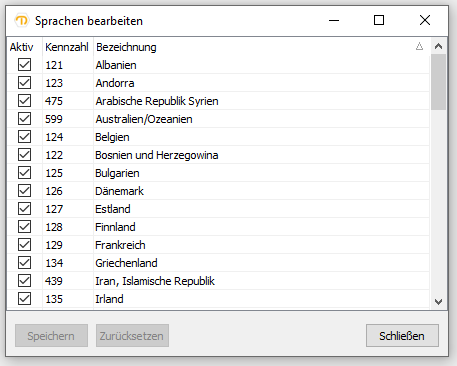Click the sort triangle in Bezeichnung header
Image resolution: width=457 pixels, height=366 pixels.
[x=419, y=46]
